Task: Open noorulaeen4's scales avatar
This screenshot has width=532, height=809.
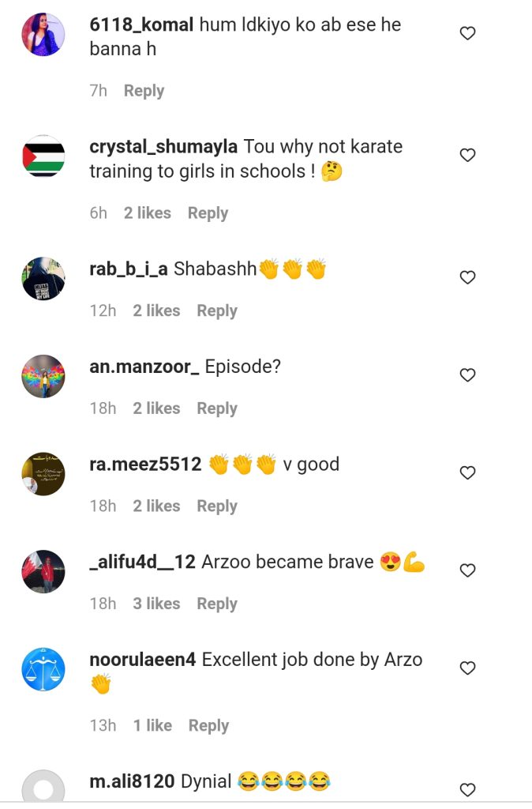Action: [43, 669]
